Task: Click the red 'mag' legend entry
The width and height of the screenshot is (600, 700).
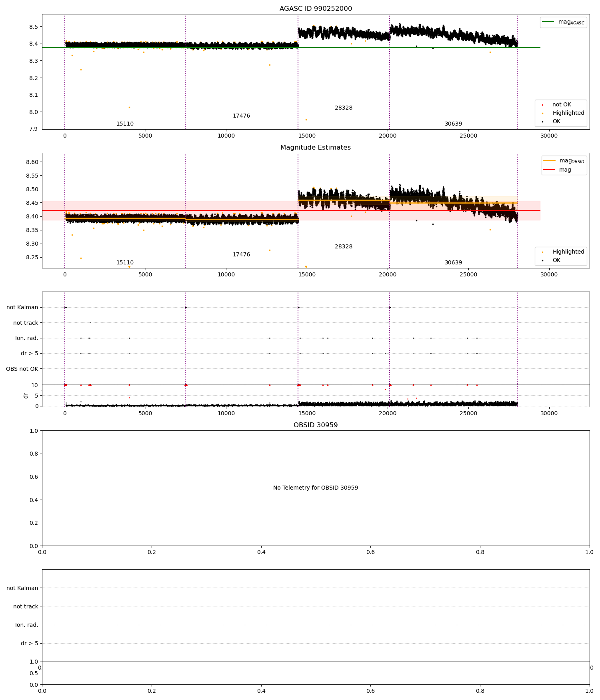Action: (557, 170)
